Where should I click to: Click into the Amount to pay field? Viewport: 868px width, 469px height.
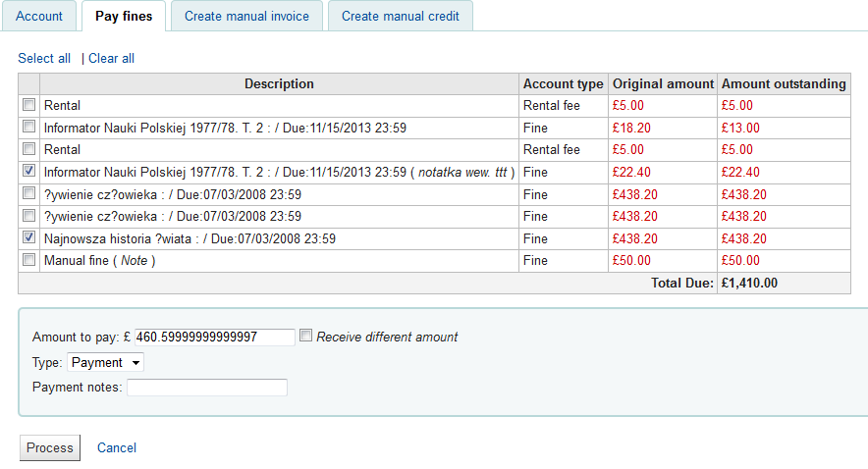click(x=214, y=338)
